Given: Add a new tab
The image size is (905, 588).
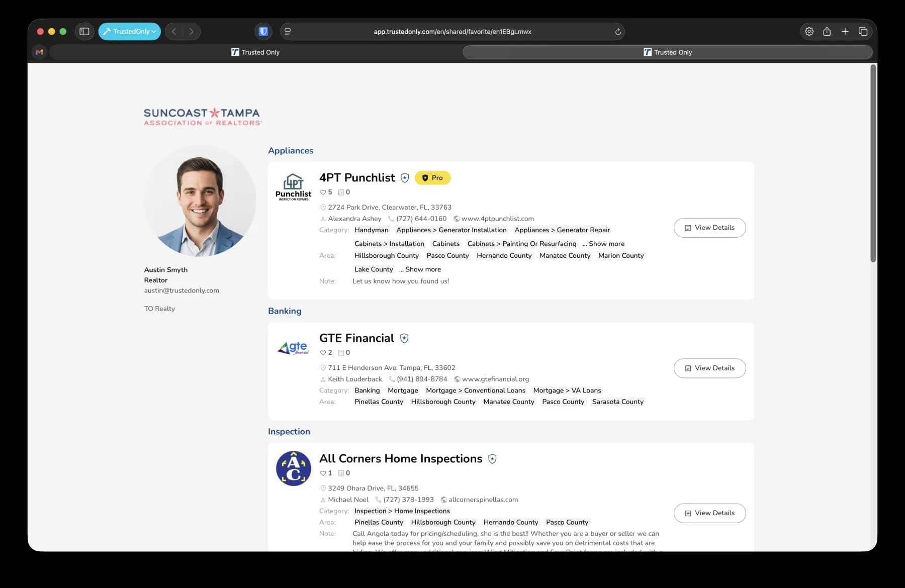Looking at the screenshot, I should 845,31.
